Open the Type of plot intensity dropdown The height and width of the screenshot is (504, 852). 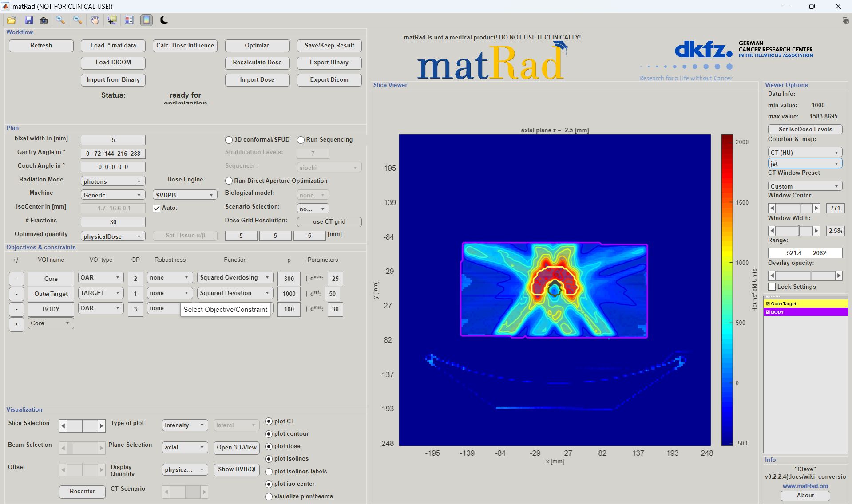pos(185,425)
